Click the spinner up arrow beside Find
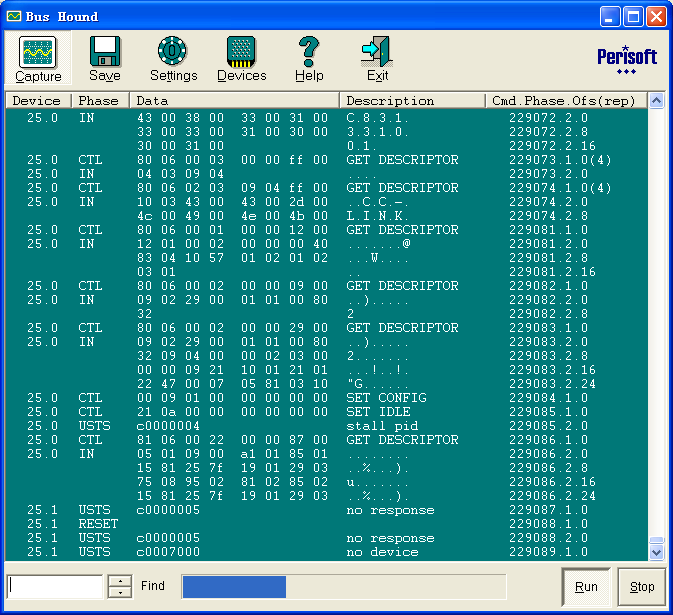Screen dimensions: 673x615 pos(120,581)
